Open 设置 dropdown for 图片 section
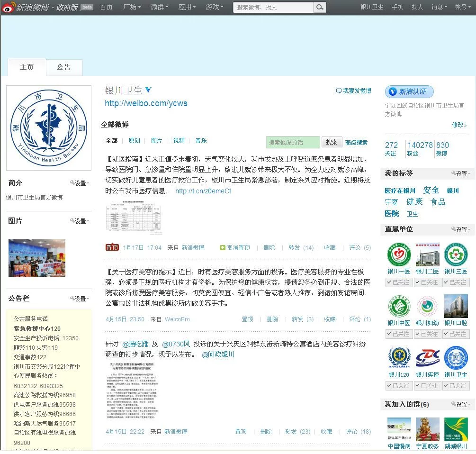The image size is (476, 454). tap(80, 221)
